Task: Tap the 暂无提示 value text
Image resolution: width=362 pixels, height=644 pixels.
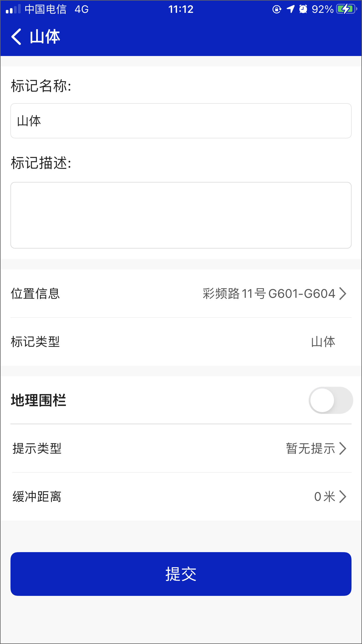Action: pyautogui.click(x=311, y=448)
